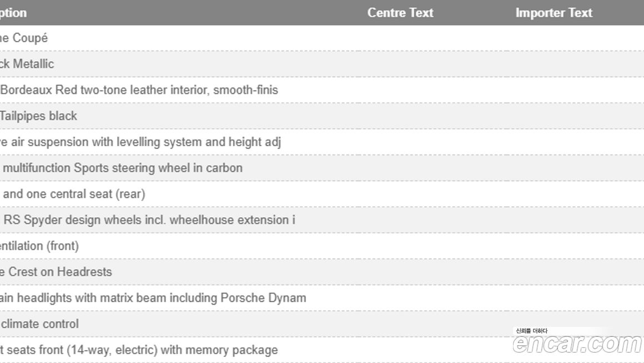Click the Bordeaux Red two-tone leather interior row
The image size is (644, 363).
click(x=139, y=90)
